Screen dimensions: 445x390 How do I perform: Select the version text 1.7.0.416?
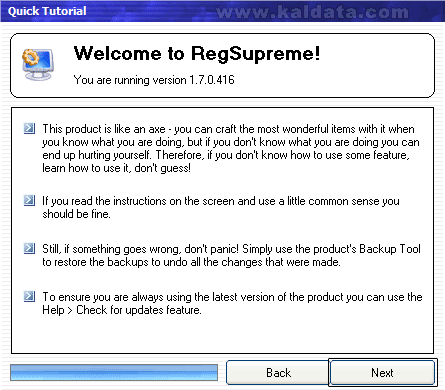point(212,80)
